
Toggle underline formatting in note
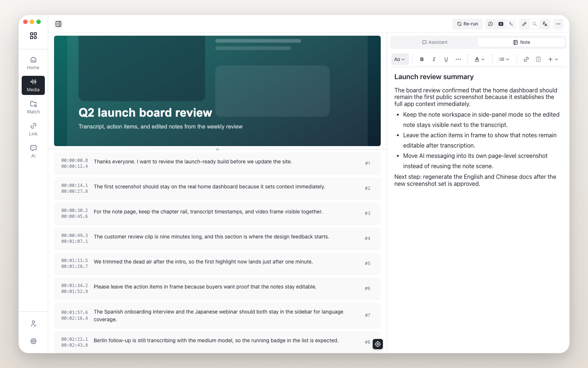[446, 59]
